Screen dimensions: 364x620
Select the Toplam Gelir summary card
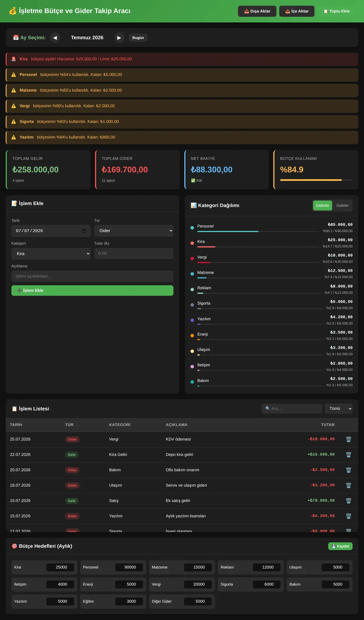tap(48, 170)
